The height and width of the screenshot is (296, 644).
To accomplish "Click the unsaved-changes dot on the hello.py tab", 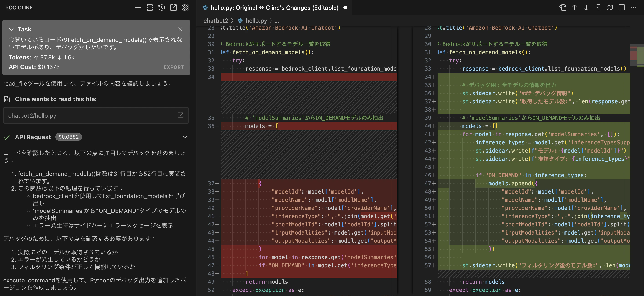I will point(345,8).
